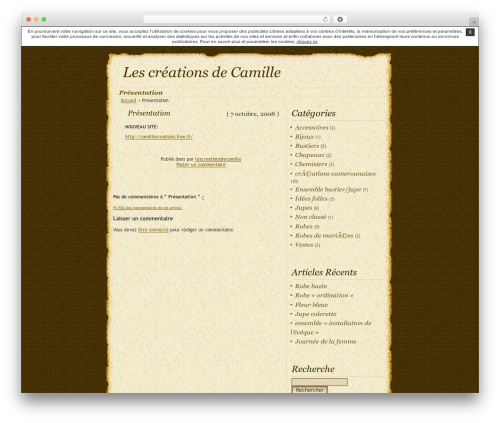Open the Vestes category
The height and width of the screenshot is (423, 500).
coord(304,245)
